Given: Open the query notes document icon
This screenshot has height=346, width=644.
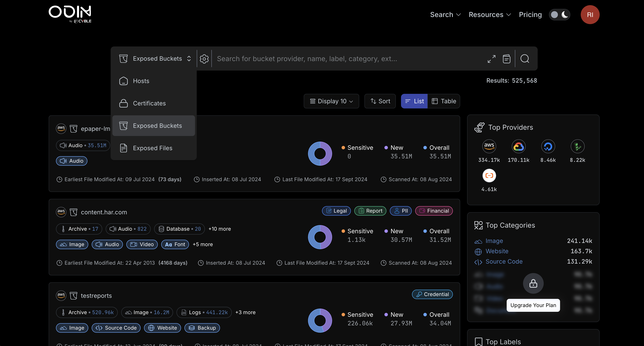Looking at the screenshot, I should 506,59.
